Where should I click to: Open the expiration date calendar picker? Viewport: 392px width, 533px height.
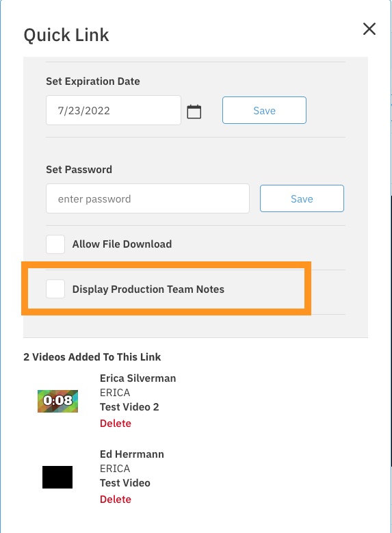click(194, 112)
